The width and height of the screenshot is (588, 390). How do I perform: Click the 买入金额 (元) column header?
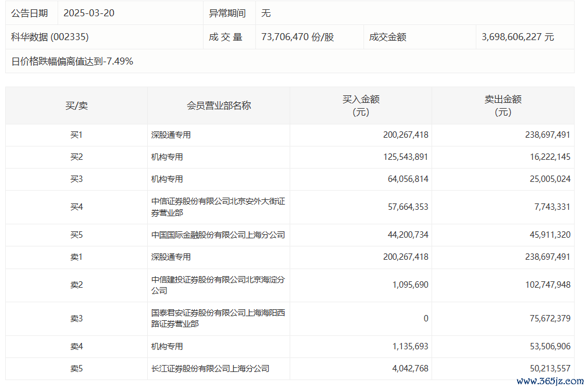tap(361, 106)
